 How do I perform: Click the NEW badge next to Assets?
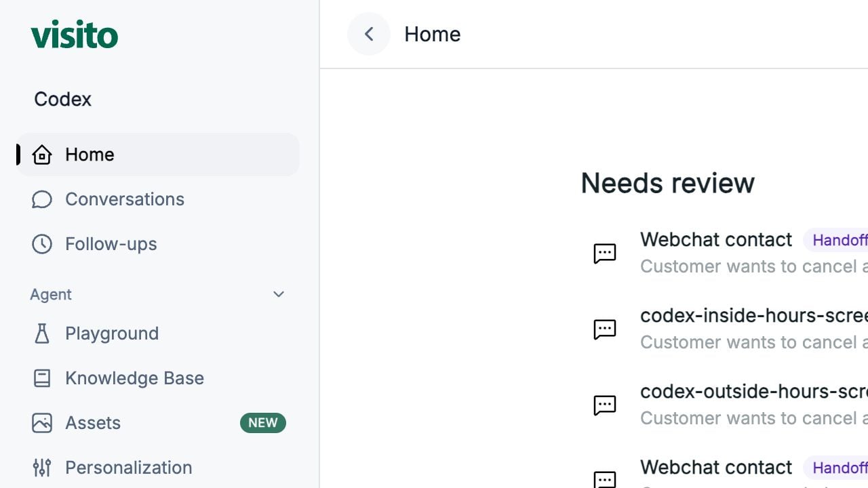coord(263,423)
